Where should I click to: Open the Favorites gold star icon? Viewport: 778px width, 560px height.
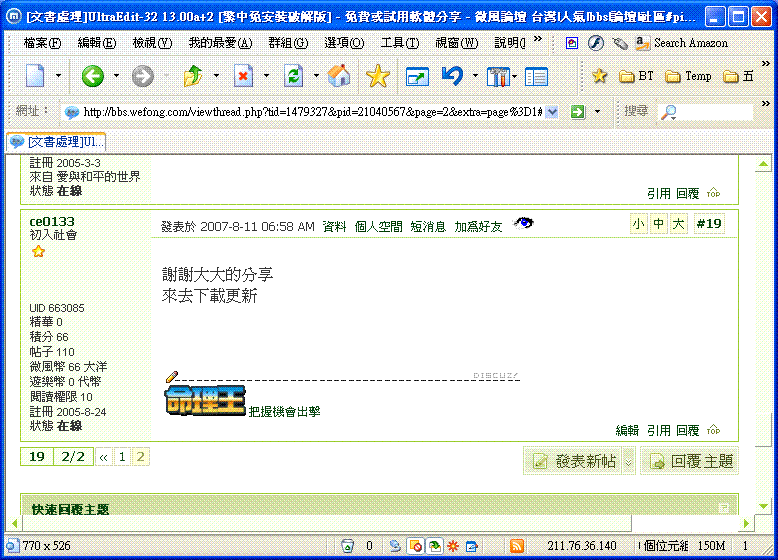pyautogui.click(x=378, y=76)
